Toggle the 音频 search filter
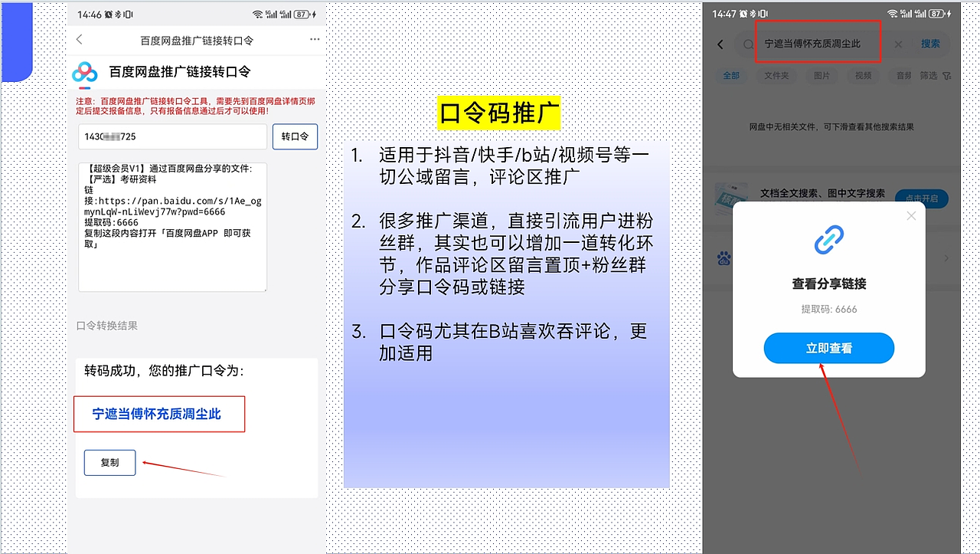The width and height of the screenshot is (980, 554). (903, 75)
